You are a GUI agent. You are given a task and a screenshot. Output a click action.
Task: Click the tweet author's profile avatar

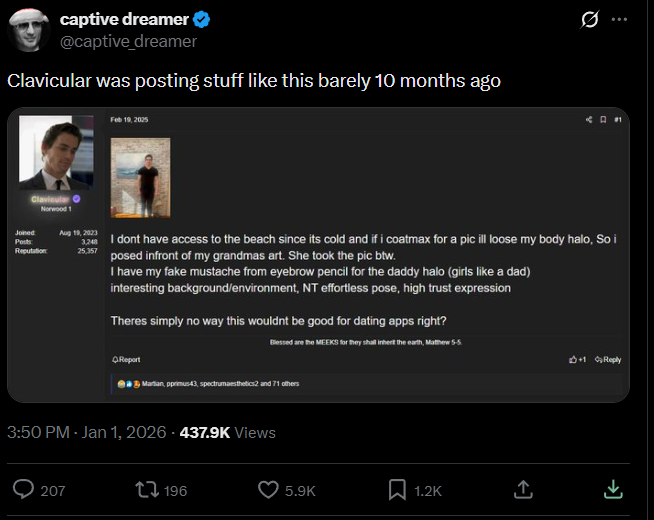[30, 30]
